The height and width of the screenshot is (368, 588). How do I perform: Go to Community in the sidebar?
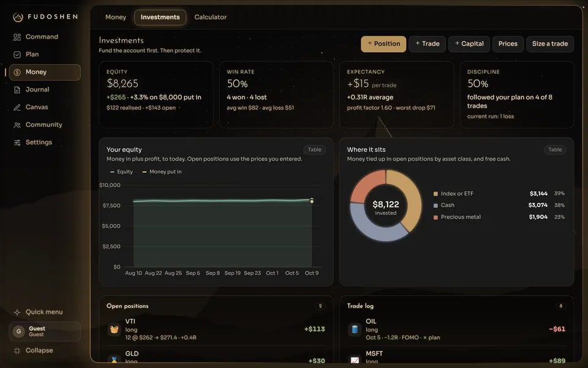[x=44, y=125]
